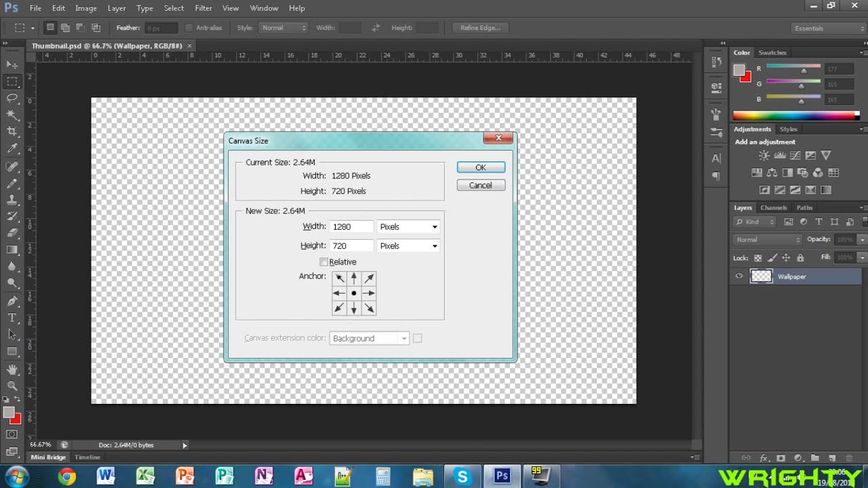
Task: Open the Paragraph panel icon
Action: click(x=716, y=176)
